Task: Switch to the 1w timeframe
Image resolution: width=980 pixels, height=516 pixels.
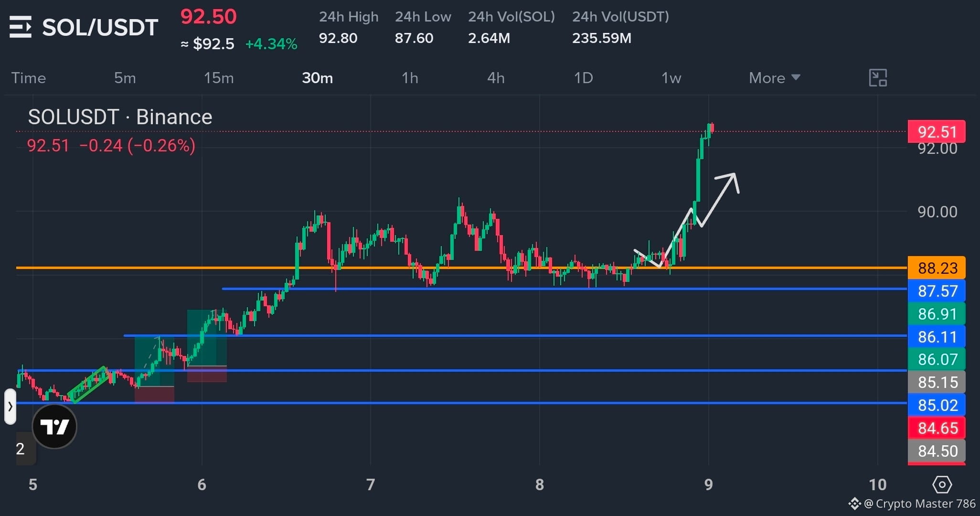Action: pos(671,78)
